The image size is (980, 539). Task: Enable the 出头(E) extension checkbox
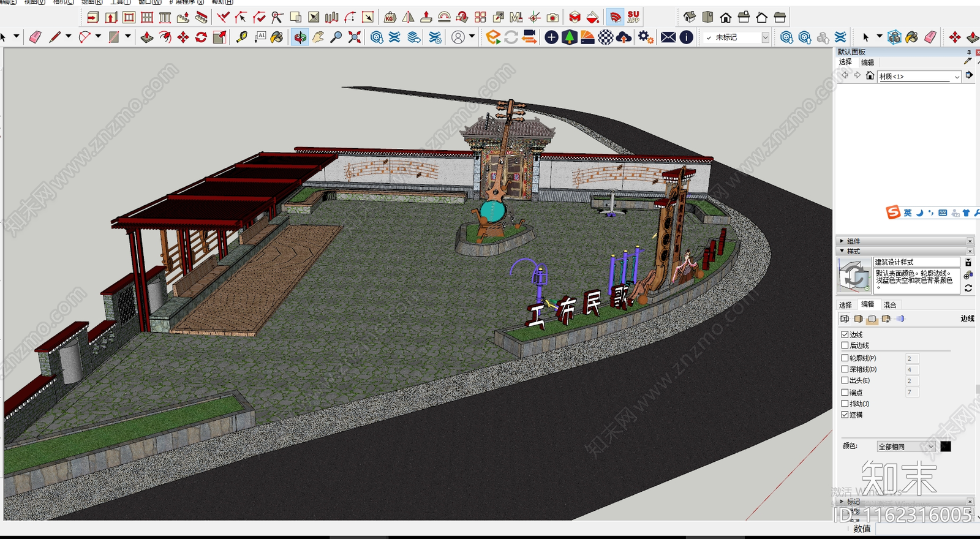(845, 380)
